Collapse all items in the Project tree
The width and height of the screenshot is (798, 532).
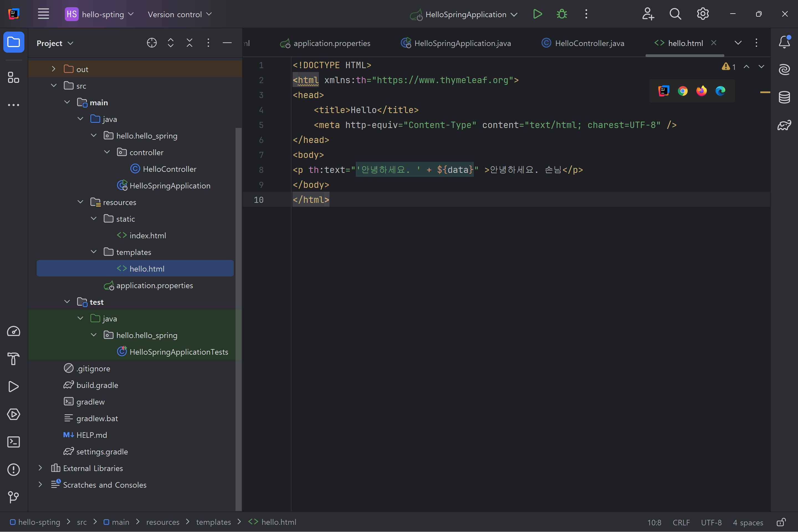[x=190, y=43]
